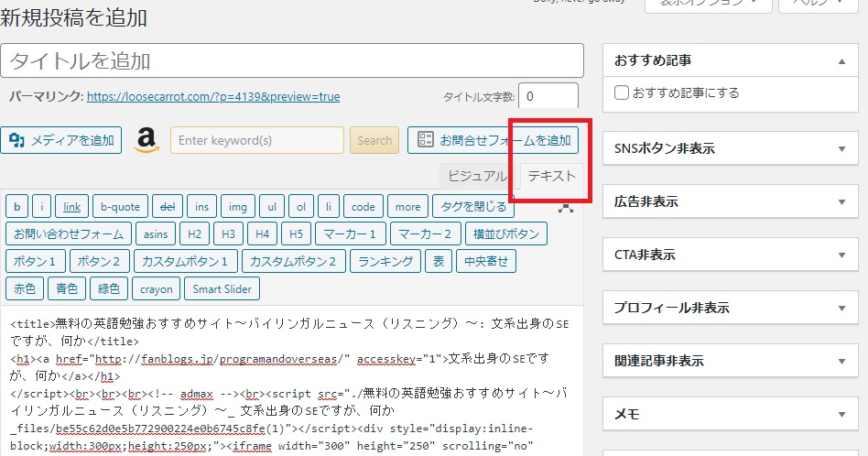Screen dimensions: 868x456
Task: Click the img quicktag button
Action: click(238, 206)
